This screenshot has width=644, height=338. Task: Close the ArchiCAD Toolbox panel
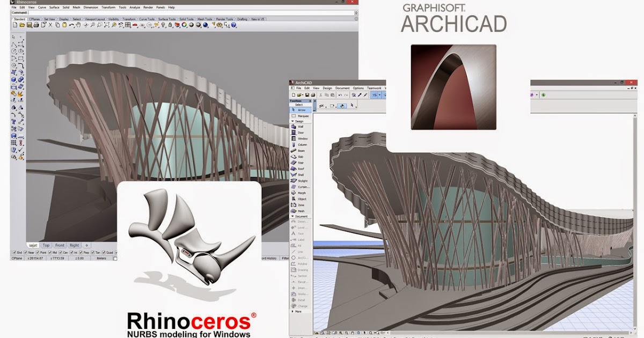(x=310, y=101)
